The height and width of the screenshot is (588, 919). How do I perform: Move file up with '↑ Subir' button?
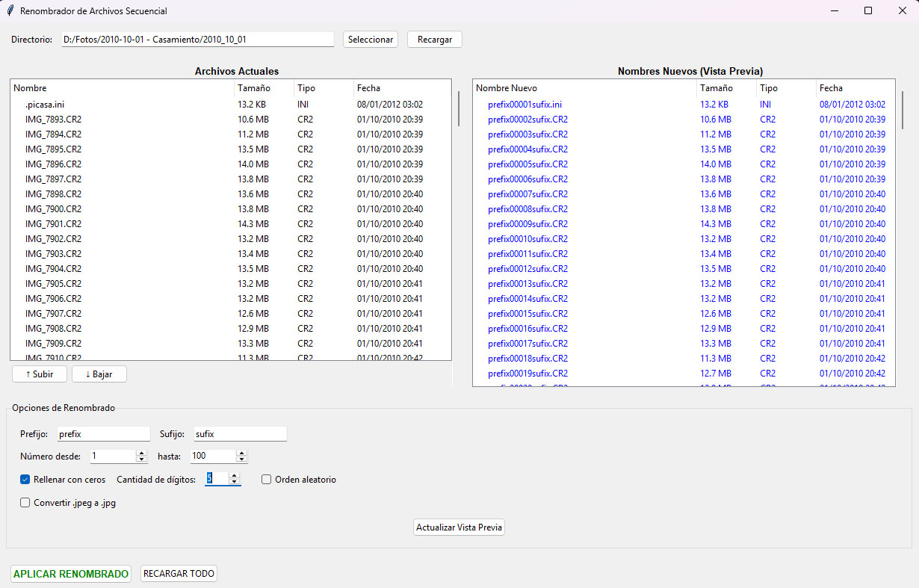pyautogui.click(x=40, y=374)
